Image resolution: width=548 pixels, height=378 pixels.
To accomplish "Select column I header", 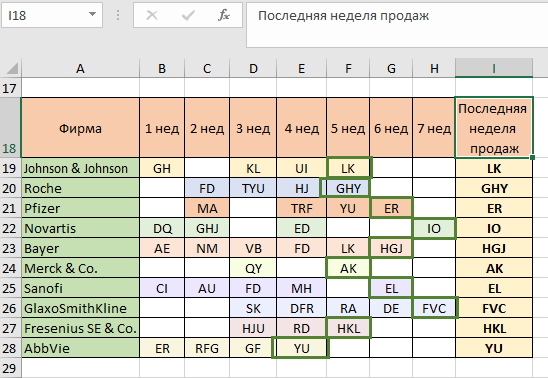I will tap(494, 68).
